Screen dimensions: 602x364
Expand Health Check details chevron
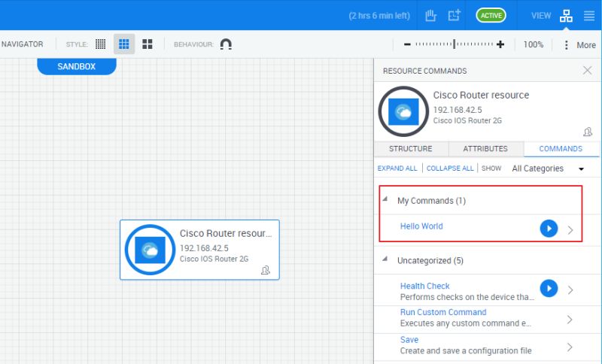[570, 290]
